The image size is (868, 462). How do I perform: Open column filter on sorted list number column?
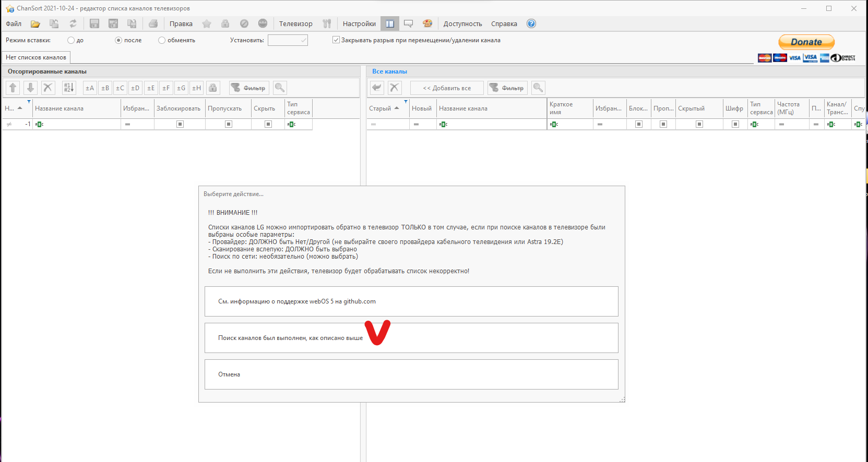coord(29,102)
